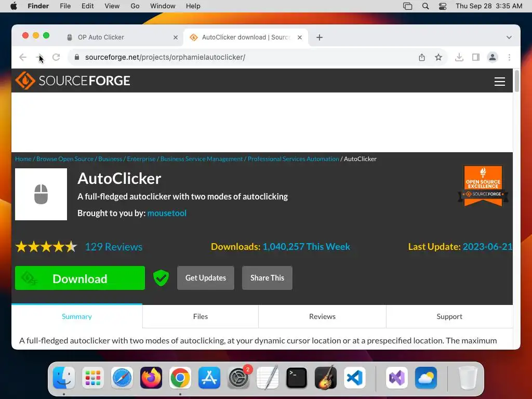Open the Weather app from the dock
The height and width of the screenshot is (399, 532).
pos(426,378)
